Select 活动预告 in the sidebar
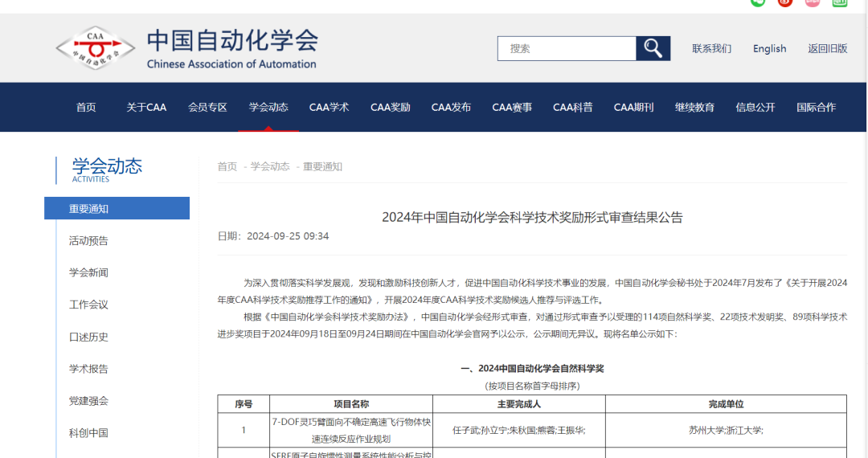Image resolution: width=868 pixels, height=458 pixels. click(x=88, y=240)
